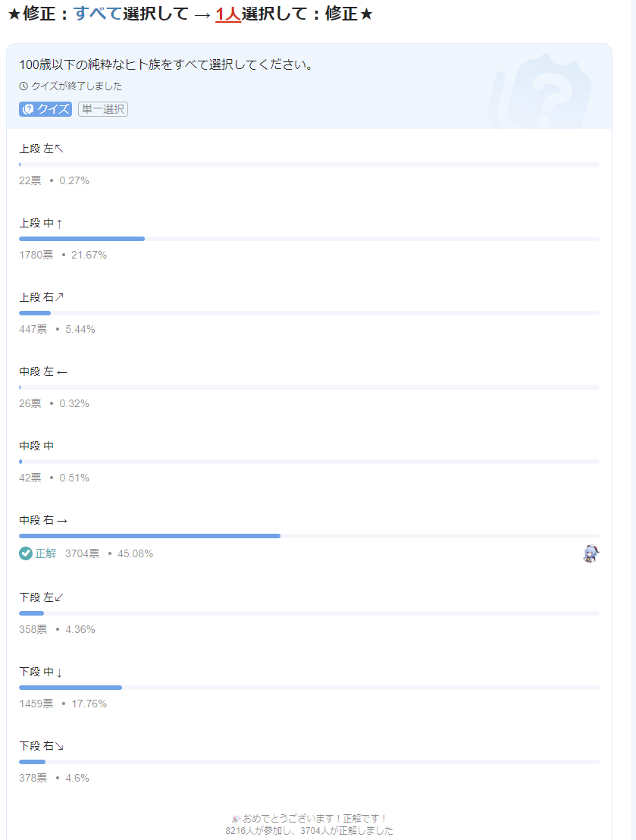Select the 上段 右↗ option
The width and height of the screenshot is (636, 840).
coord(42,298)
